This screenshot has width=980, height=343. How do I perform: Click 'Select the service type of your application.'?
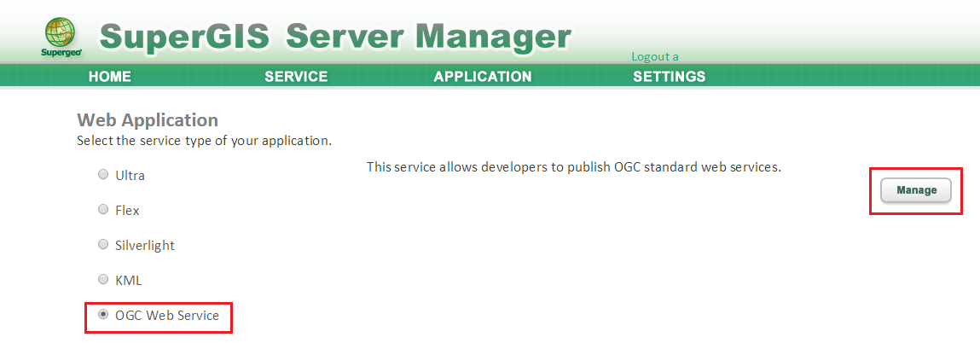204,141
